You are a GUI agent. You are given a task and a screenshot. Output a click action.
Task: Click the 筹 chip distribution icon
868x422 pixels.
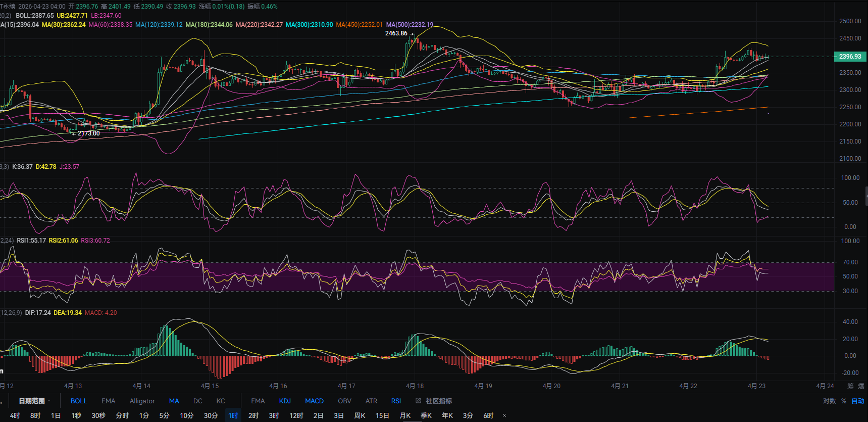point(850,386)
